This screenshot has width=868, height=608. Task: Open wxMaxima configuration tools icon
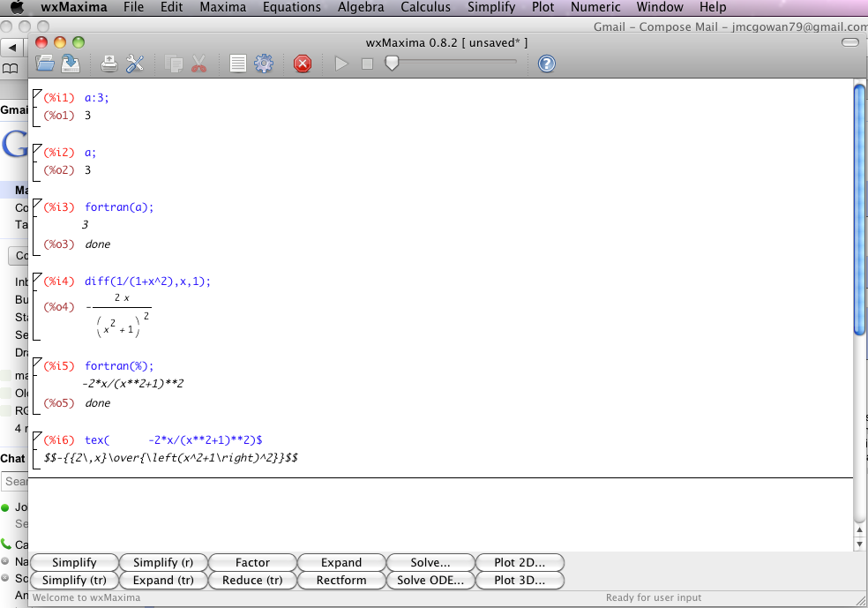[134, 64]
